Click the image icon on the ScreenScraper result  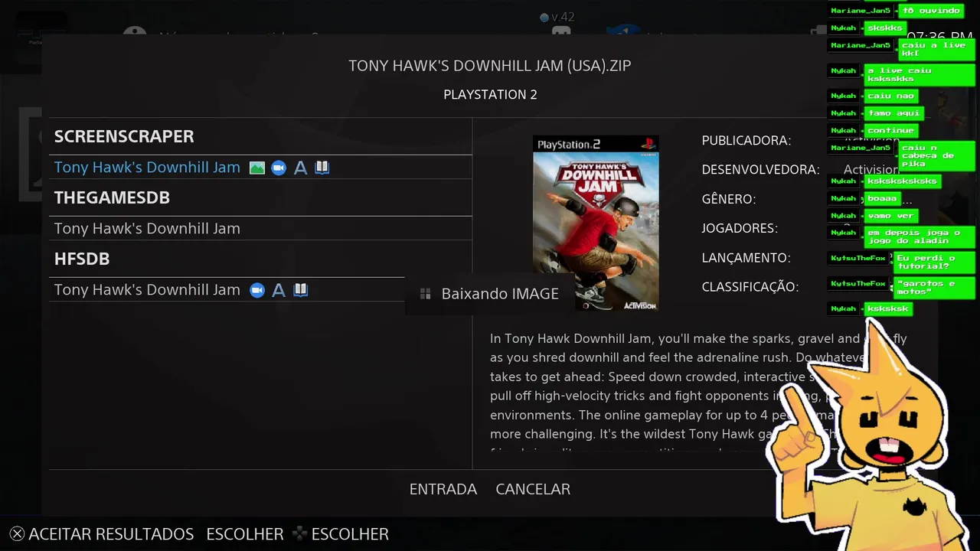[x=257, y=168]
